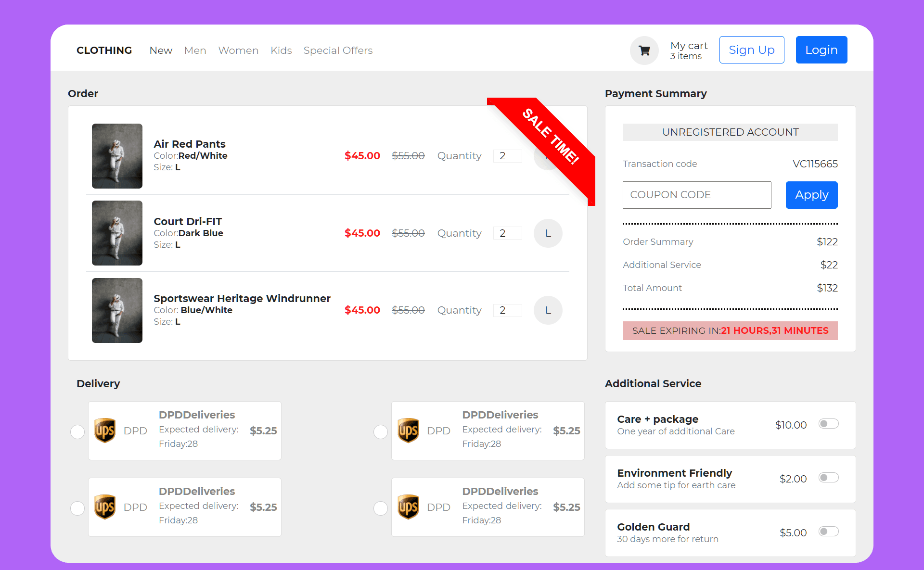The image size is (924, 570).
Task: Click the Sign Up button
Action: (752, 50)
